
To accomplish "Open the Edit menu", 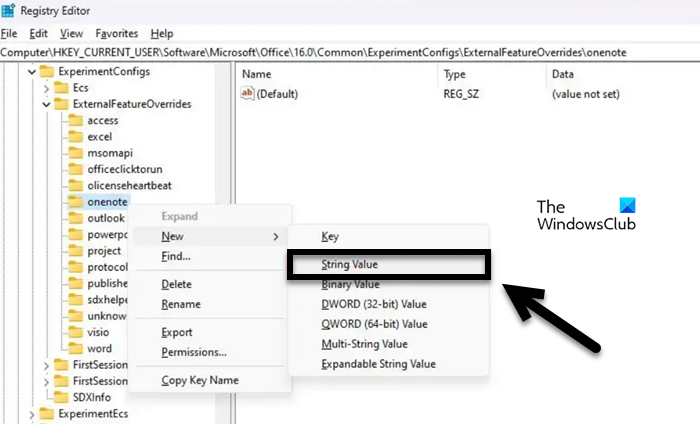I will coord(38,33).
